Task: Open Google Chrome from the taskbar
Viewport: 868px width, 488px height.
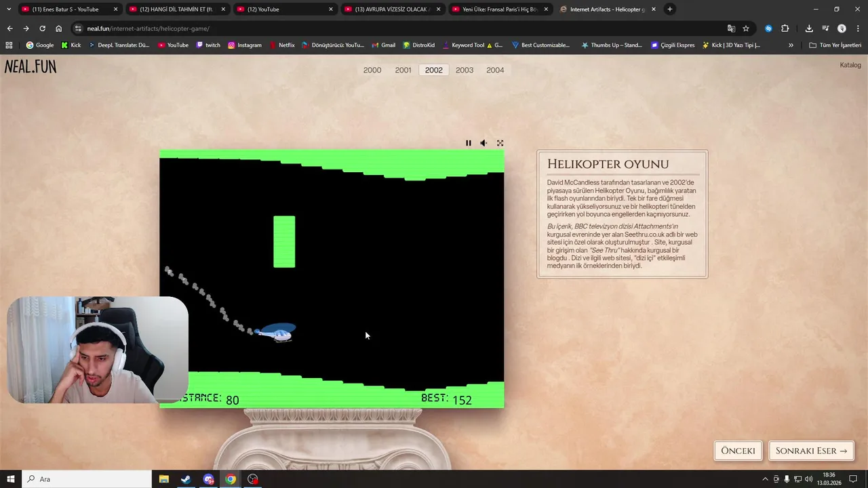Action: 231,479
